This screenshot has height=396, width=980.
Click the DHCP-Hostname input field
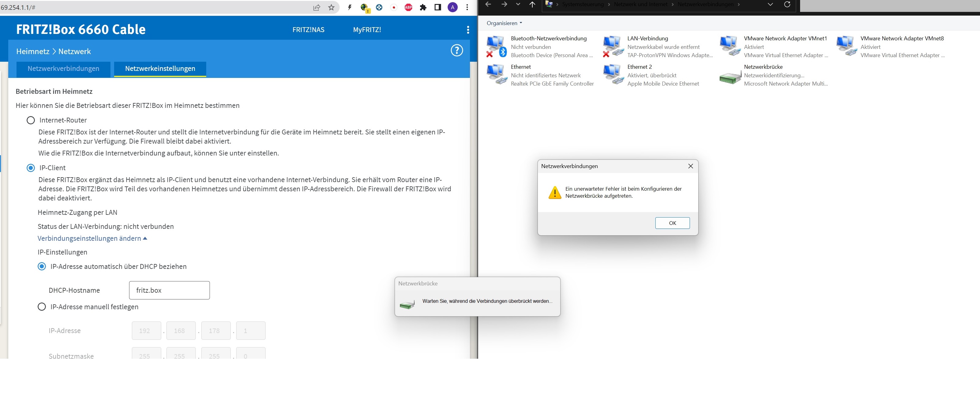click(169, 290)
